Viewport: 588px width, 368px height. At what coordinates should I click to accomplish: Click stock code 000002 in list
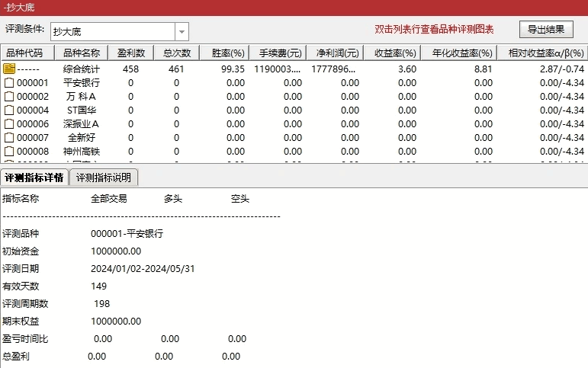pyautogui.click(x=33, y=97)
